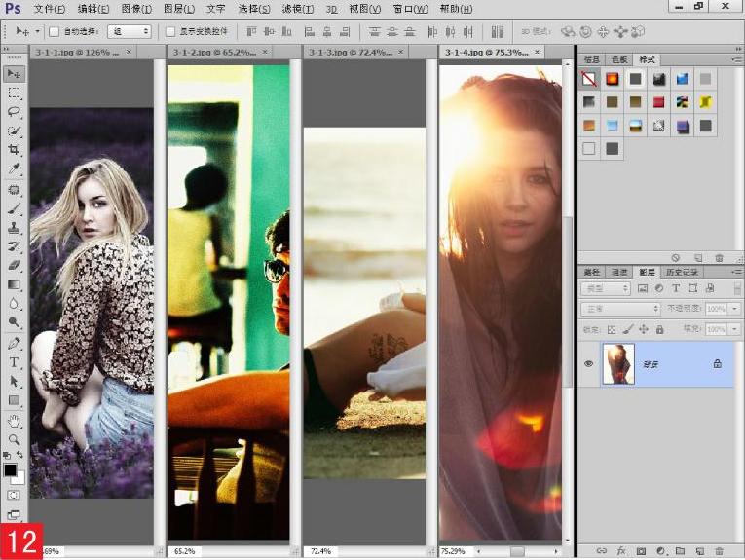
Task: Open the Styles panel flyout menu
Action: 736,59
